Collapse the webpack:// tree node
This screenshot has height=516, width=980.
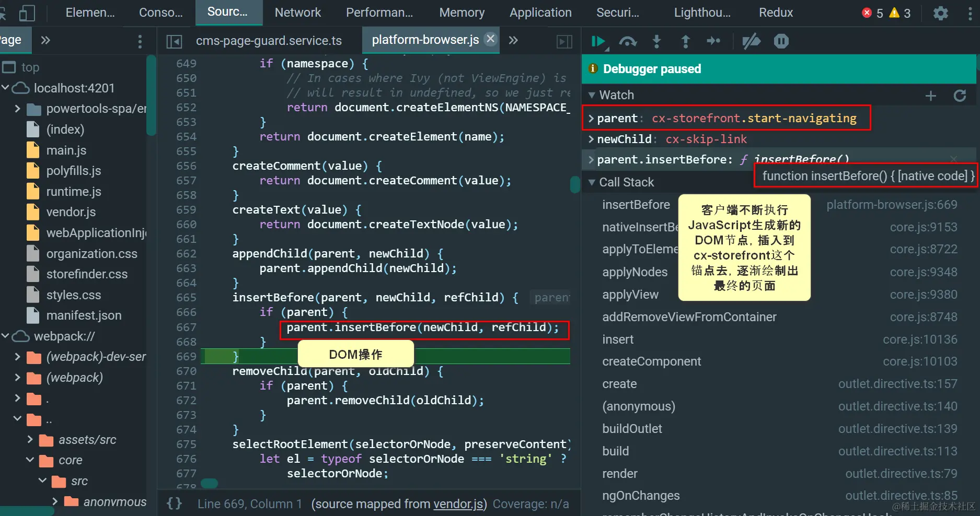5,336
